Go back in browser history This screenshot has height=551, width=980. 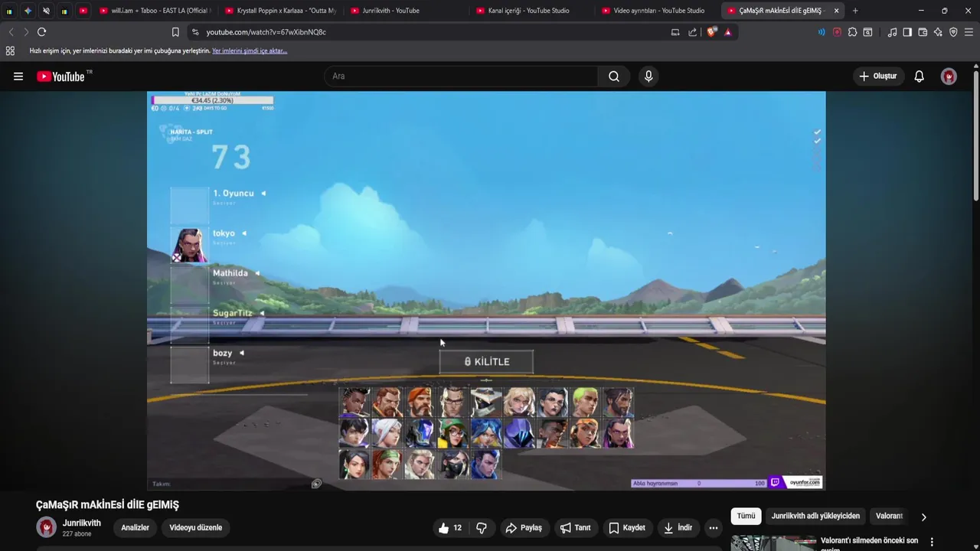coord(11,32)
